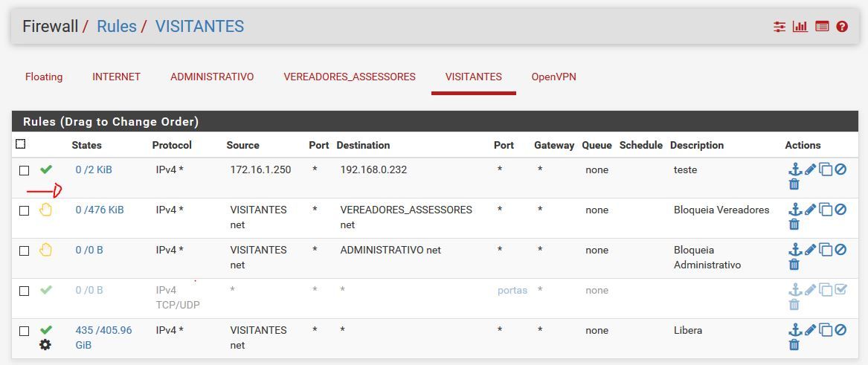
Task: Tick the select-all rules checkbox in header
Action: click(21, 144)
